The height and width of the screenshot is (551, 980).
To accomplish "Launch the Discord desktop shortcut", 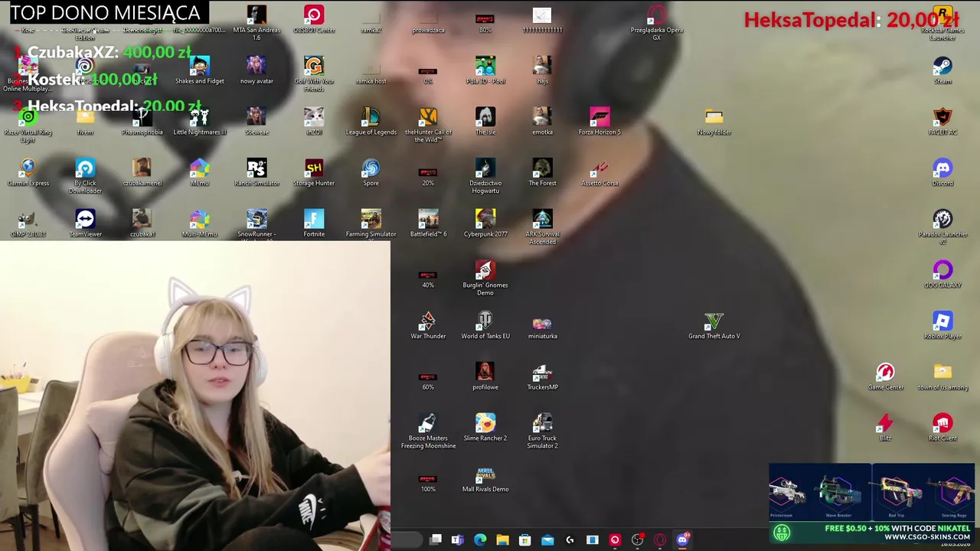I will (x=942, y=172).
